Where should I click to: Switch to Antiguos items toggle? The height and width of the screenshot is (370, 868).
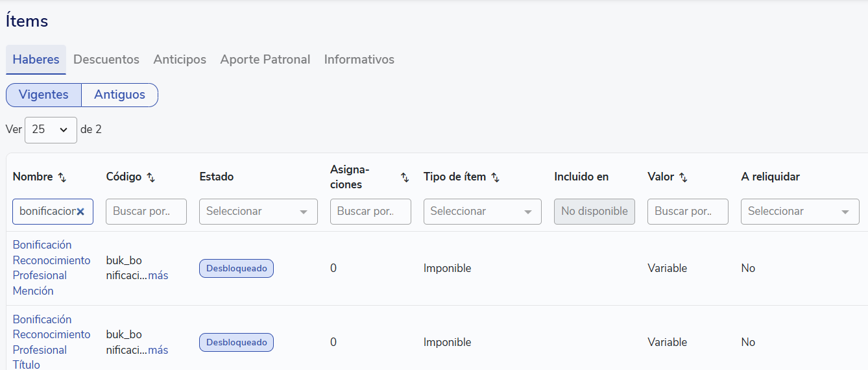pos(119,95)
